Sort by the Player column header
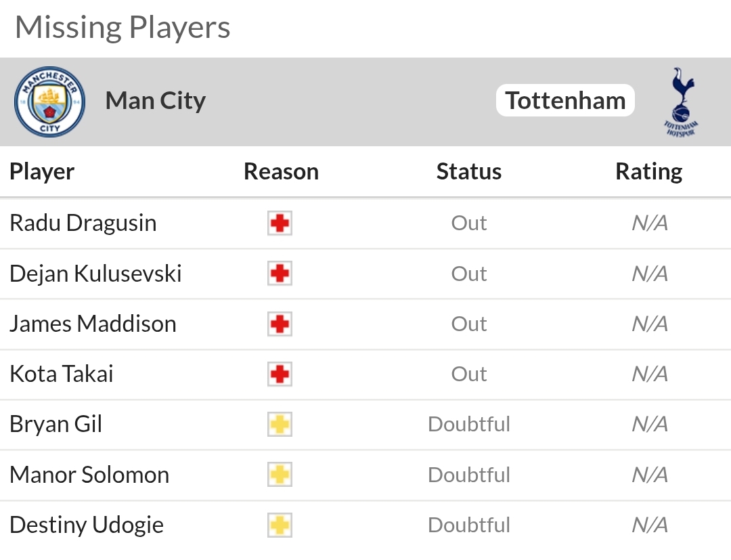The width and height of the screenshot is (731, 560). click(42, 171)
